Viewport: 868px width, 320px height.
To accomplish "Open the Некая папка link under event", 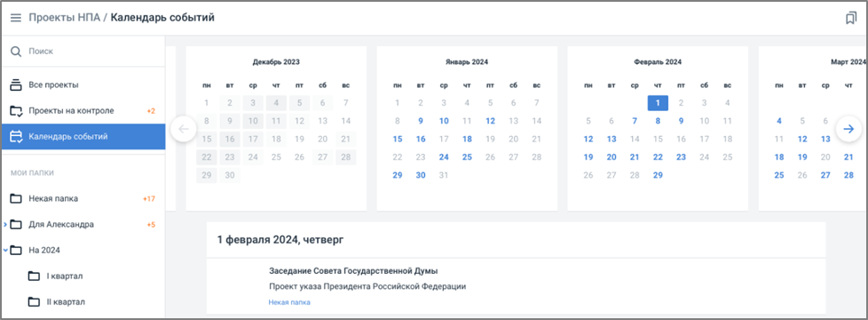I will click(x=289, y=302).
